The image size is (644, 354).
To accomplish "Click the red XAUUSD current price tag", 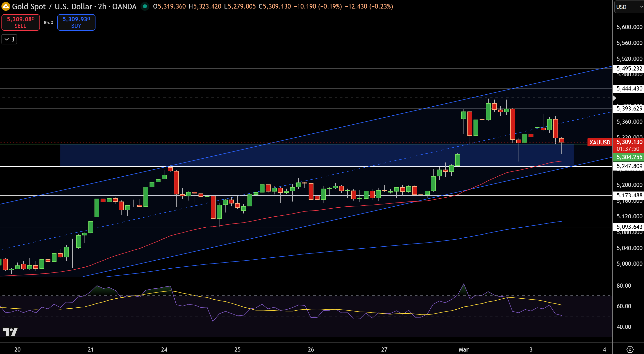I will click(600, 142).
